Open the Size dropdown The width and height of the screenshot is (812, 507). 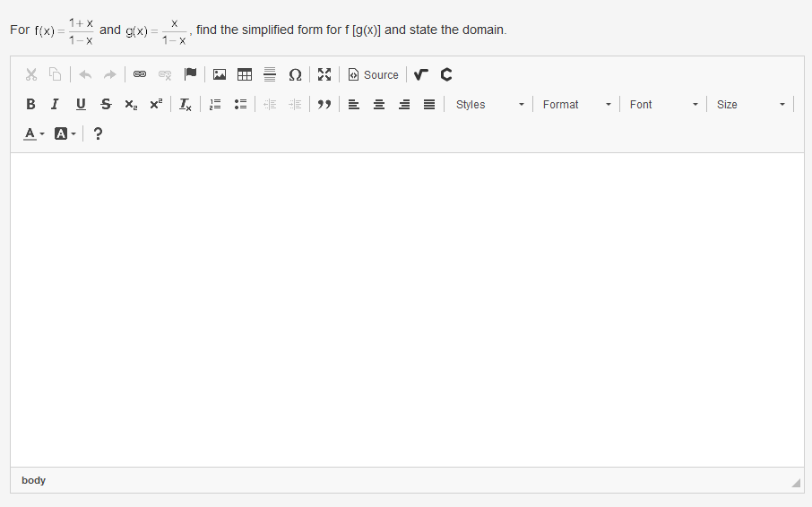[x=750, y=105]
